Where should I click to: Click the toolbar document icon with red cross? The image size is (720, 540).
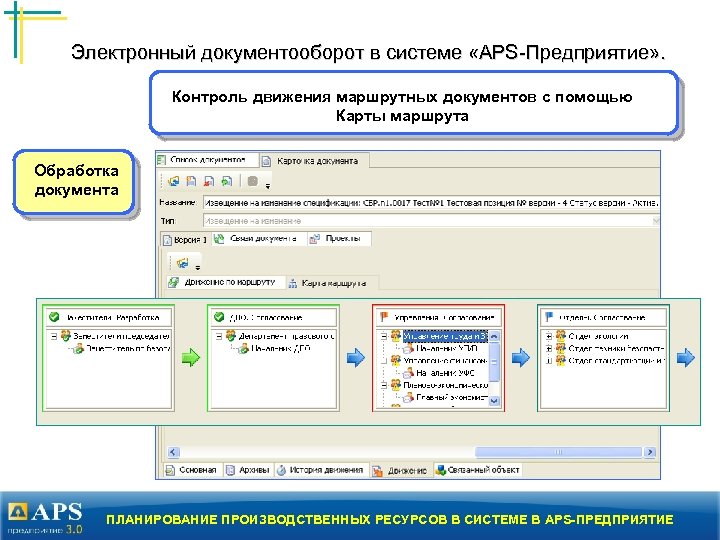pyautogui.click(x=209, y=181)
